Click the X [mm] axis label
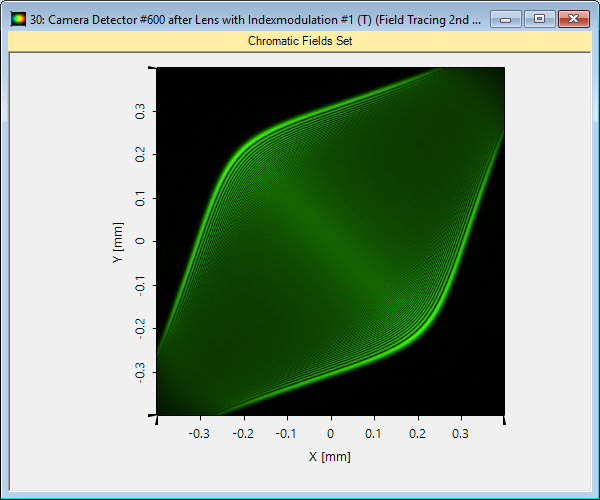Viewport: 600px width, 500px height. (330, 456)
